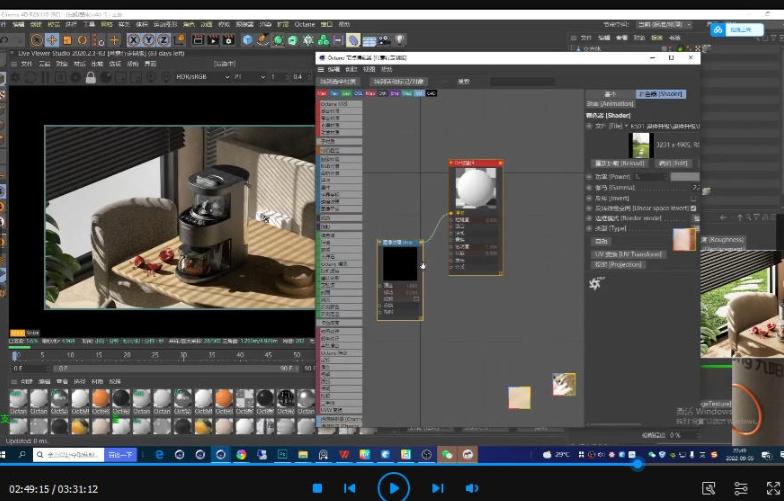The image size is (784, 501).
Task: Toggle the Linear space invert checkbox
Action: (x=695, y=209)
